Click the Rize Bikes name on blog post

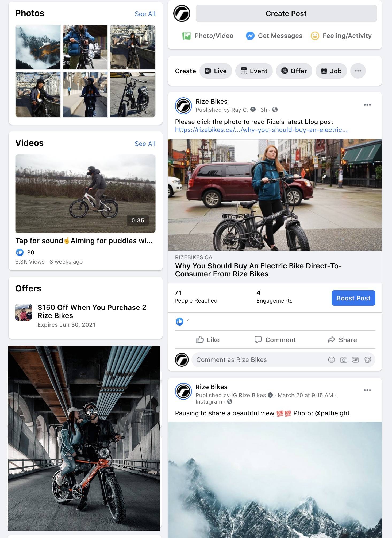pos(212,102)
